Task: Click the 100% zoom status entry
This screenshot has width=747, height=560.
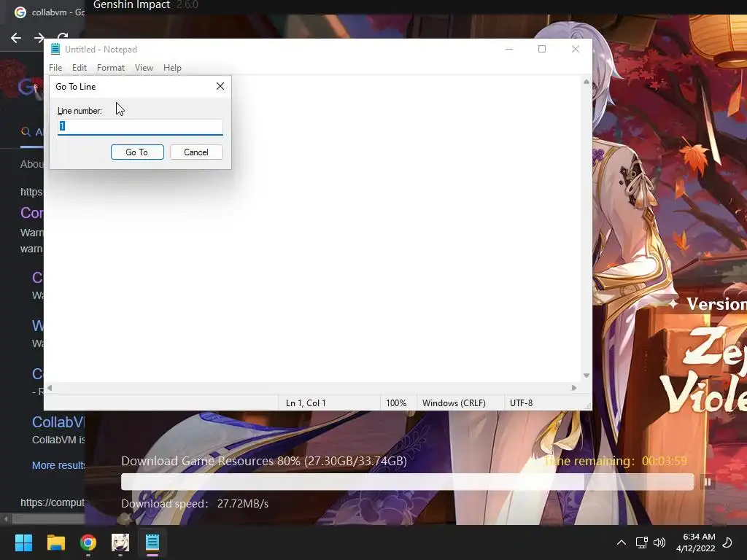Action: coord(396,402)
